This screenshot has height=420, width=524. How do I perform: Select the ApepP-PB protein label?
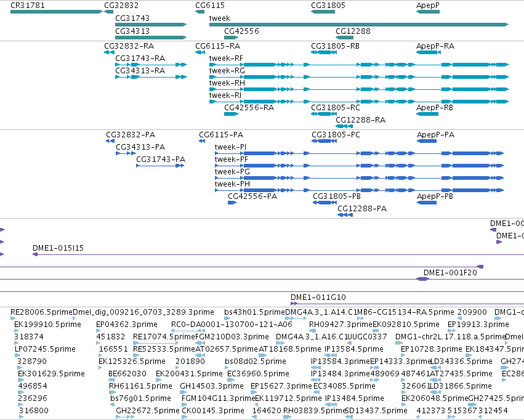pyautogui.click(x=435, y=196)
